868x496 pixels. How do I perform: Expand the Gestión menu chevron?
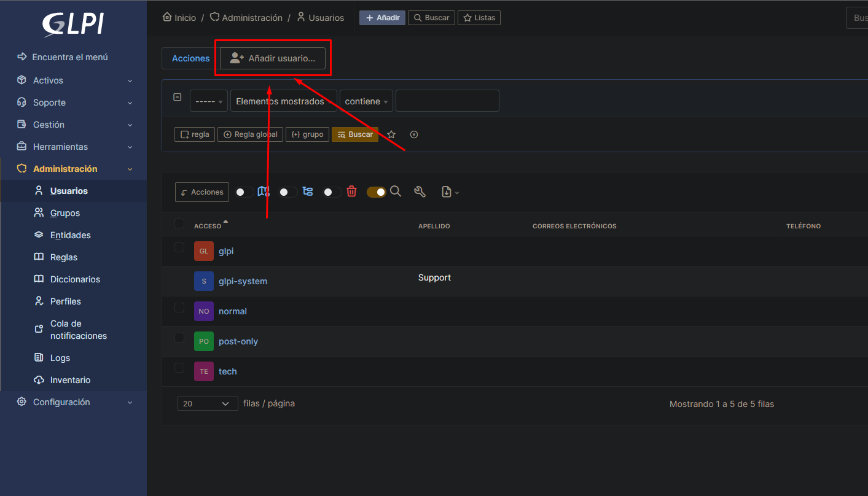(x=130, y=125)
